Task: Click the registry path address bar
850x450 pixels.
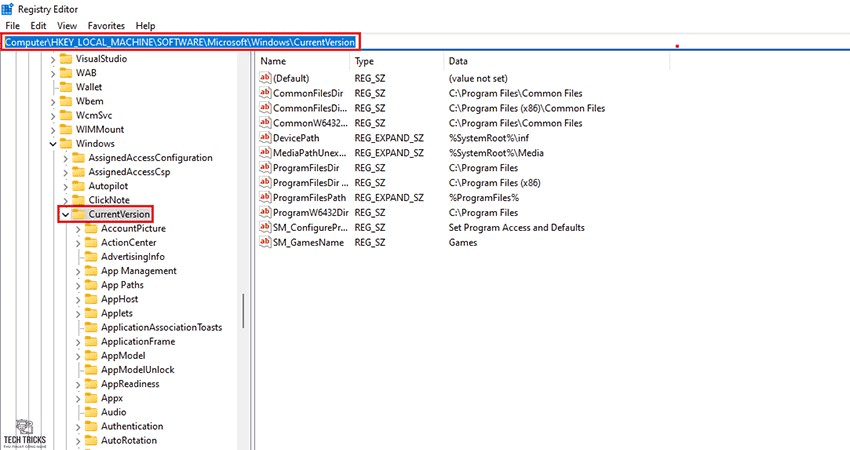Action: pyautogui.click(x=423, y=42)
